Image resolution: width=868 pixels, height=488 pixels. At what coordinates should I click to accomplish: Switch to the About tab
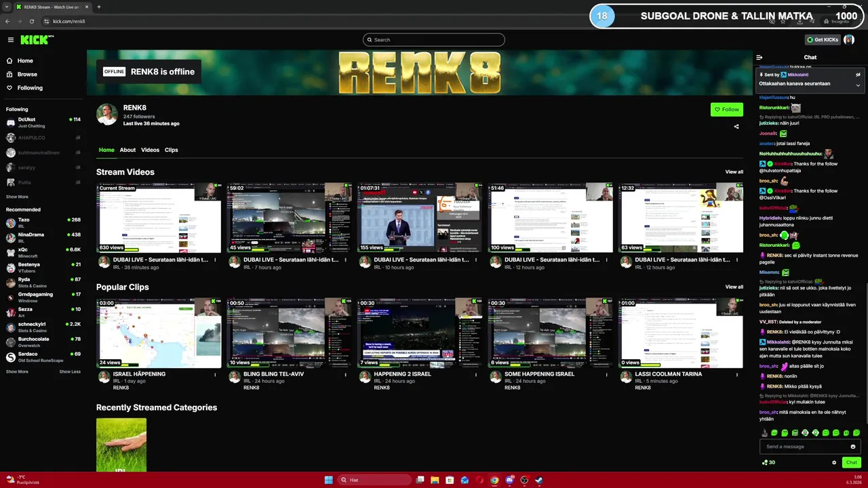(x=127, y=150)
